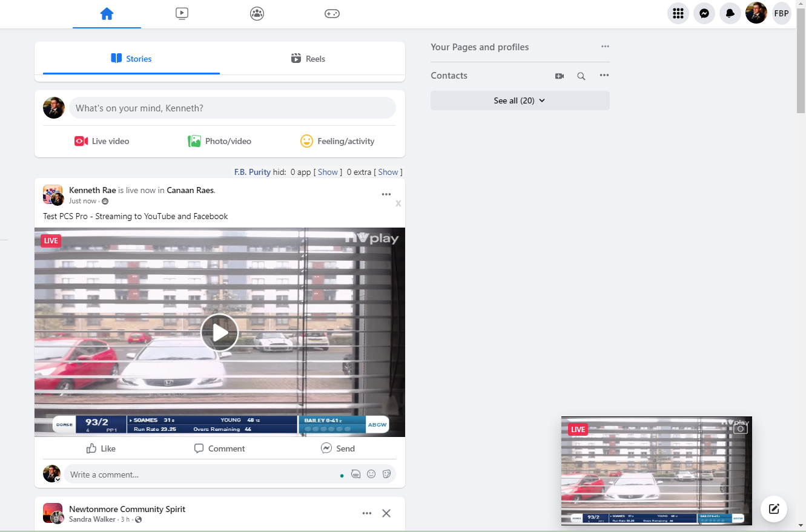Screen dimensions: 806x532
Task: Open options menu for Your Pages and profiles
Action: (x=605, y=47)
